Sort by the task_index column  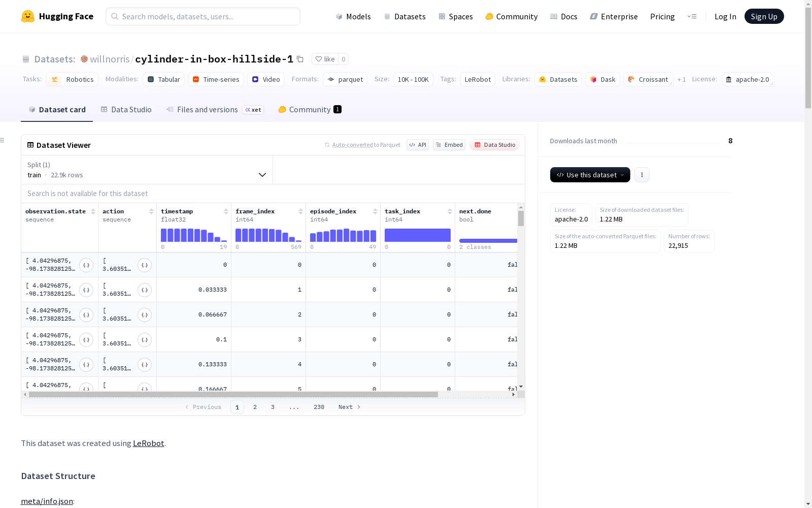tap(450, 211)
